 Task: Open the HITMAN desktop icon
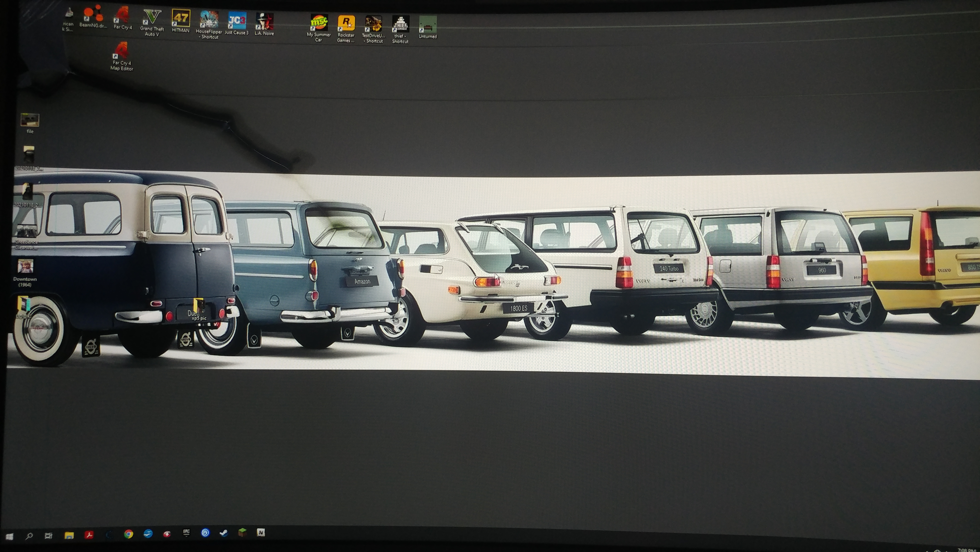pos(181,18)
